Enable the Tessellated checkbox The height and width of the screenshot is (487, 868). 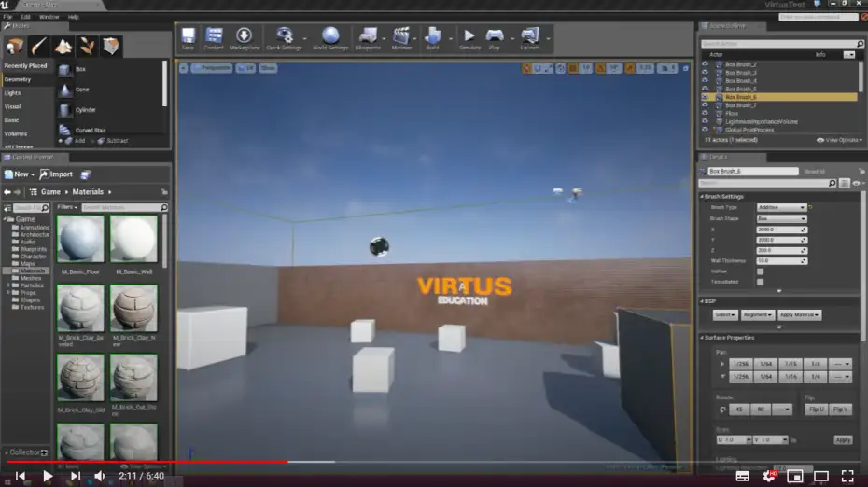pyautogui.click(x=760, y=283)
